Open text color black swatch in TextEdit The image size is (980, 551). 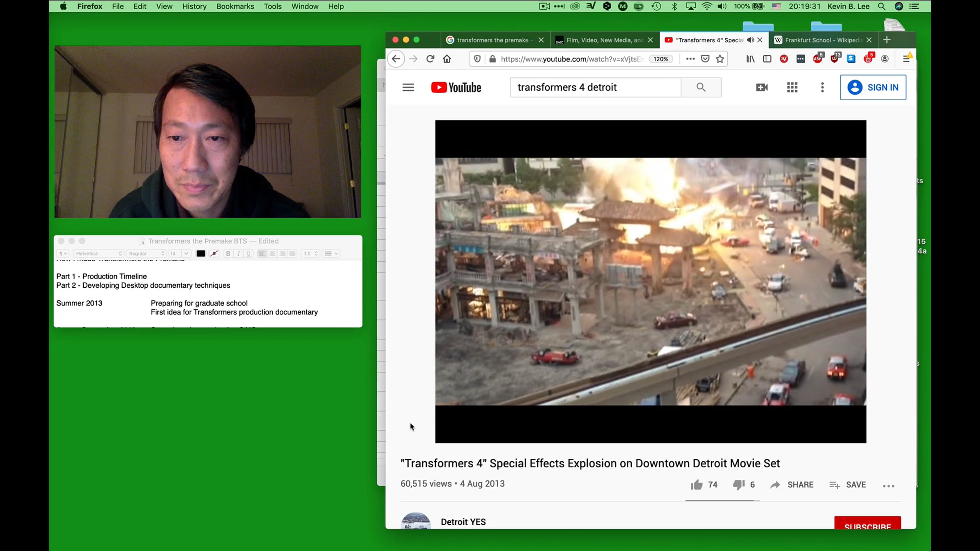[x=201, y=253]
